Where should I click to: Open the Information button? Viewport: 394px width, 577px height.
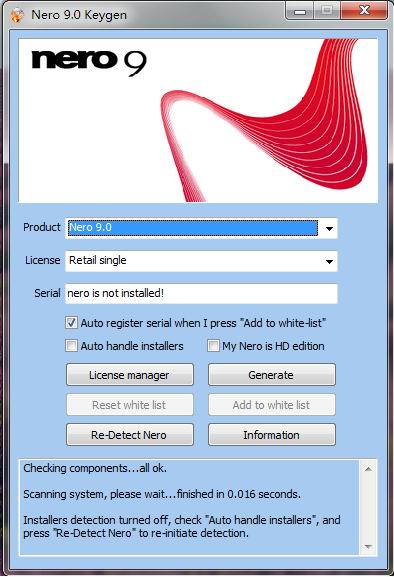coord(272,435)
